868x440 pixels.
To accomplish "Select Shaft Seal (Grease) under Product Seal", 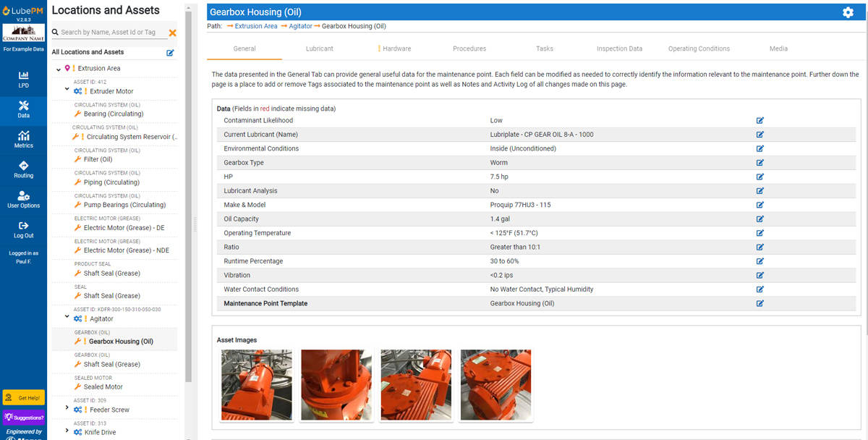I will (x=112, y=274).
